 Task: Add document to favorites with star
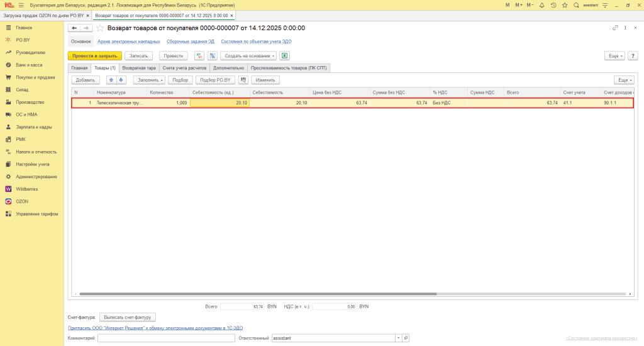[100, 28]
